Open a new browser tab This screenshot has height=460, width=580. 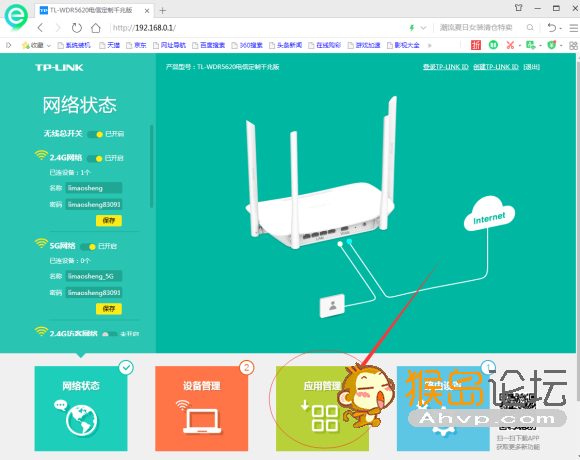click(x=162, y=10)
